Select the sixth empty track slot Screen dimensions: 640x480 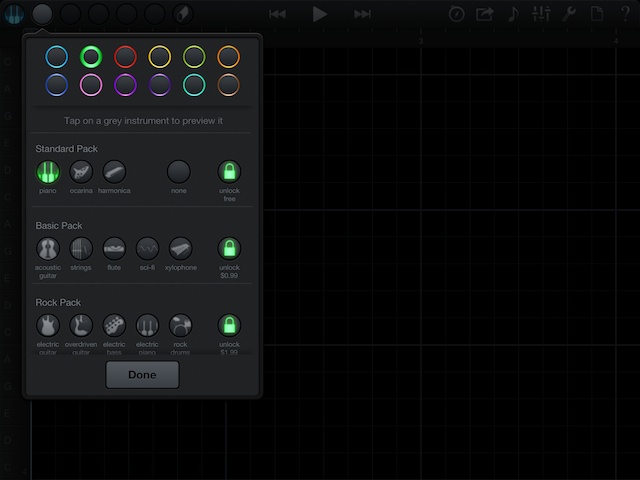155,14
